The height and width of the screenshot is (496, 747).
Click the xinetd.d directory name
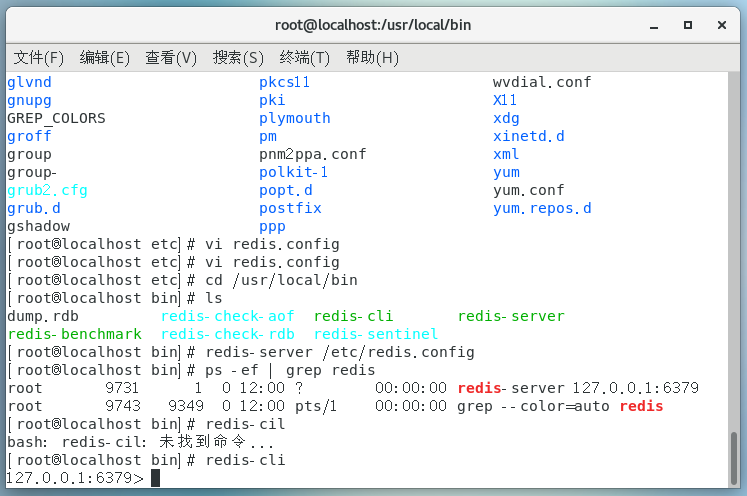click(528, 136)
